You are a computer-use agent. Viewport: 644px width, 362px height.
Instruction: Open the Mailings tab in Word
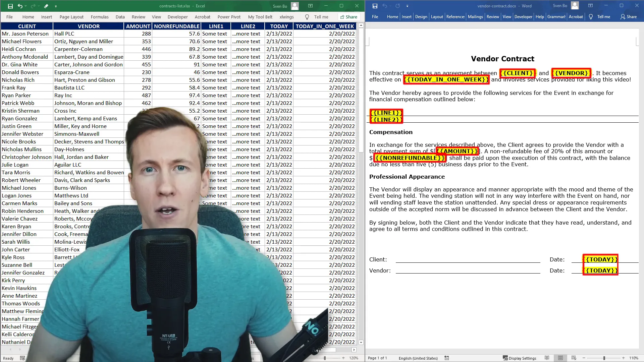coord(475,17)
